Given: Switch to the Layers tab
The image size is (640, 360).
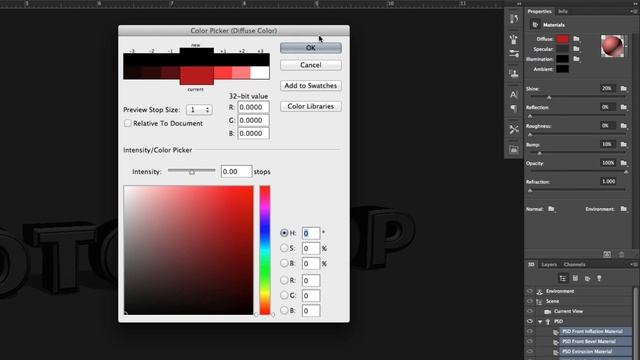Looking at the screenshot, I should (549, 264).
